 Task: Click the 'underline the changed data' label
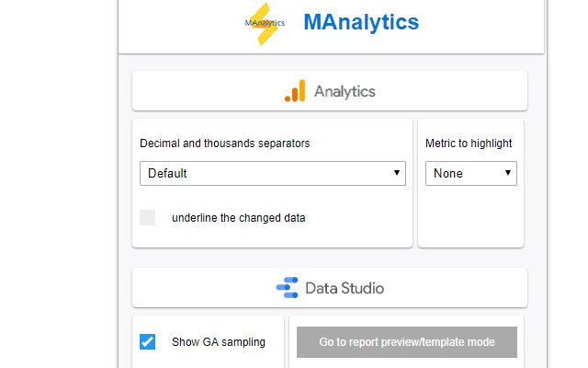pos(239,218)
